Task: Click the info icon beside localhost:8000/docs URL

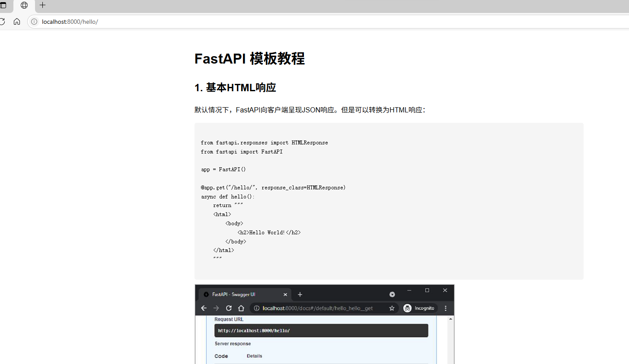Action: (256, 308)
